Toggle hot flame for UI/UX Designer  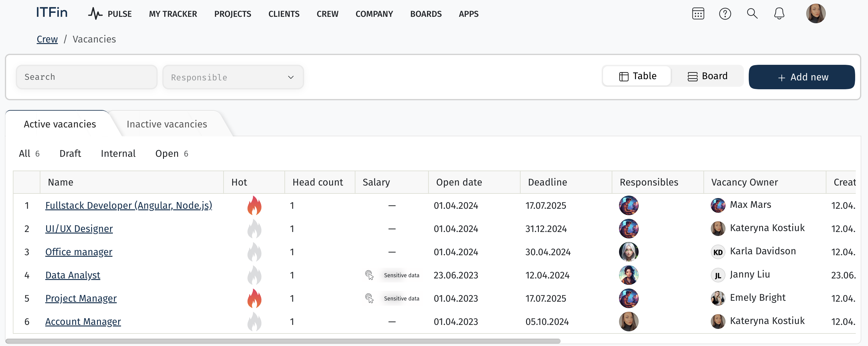click(x=254, y=229)
